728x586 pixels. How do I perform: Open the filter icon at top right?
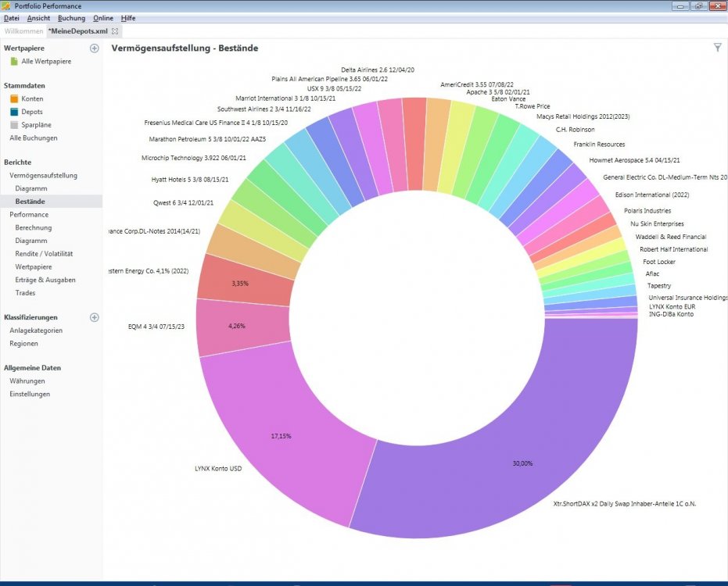718,48
